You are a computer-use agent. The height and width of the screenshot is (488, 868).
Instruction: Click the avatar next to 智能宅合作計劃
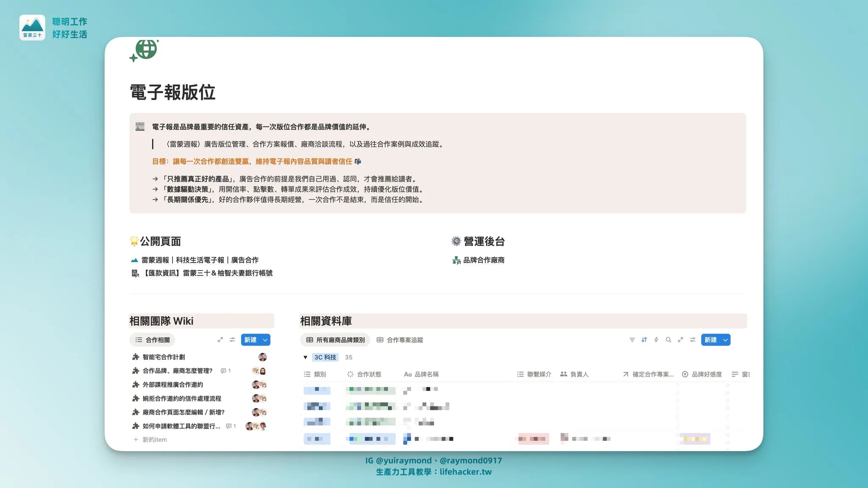262,357
